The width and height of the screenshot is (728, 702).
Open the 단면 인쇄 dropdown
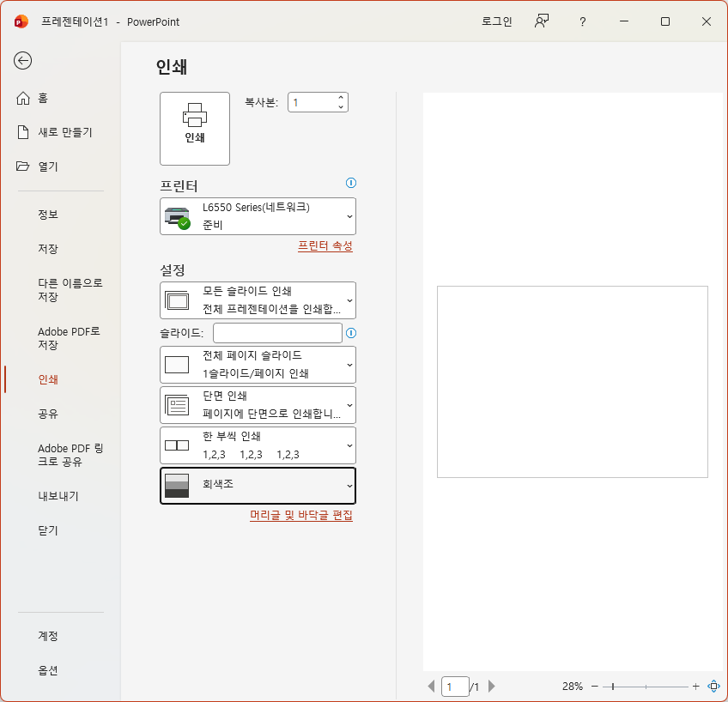click(x=258, y=405)
